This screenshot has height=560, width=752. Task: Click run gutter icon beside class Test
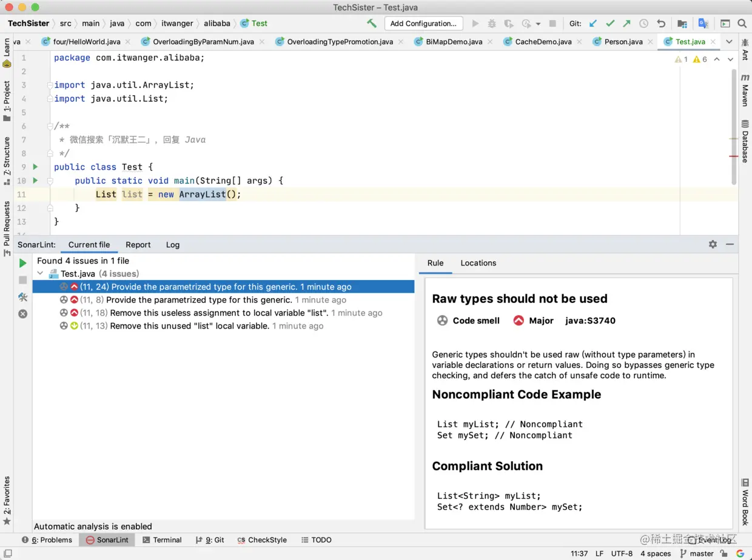[x=35, y=167]
